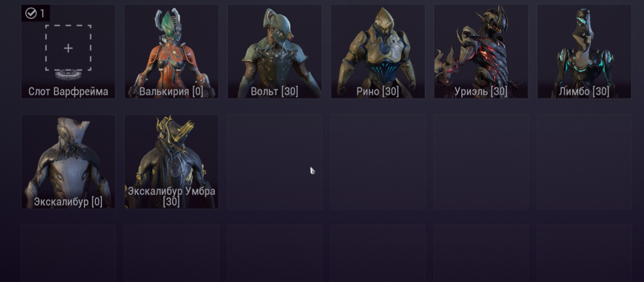Screen dimensions: 644x282
Task: Select lowest empty slot in Лимбо's column
Action: click(x=584, y=253)
